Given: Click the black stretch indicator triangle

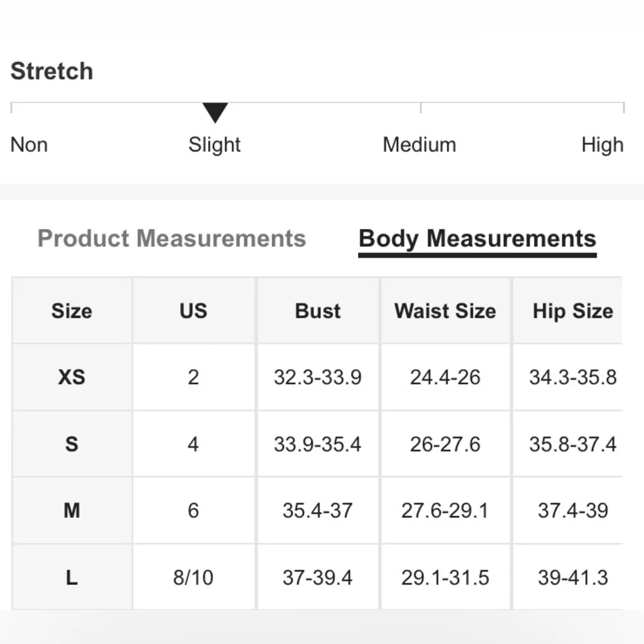Looking at the screenshot, I should [x=215, y=112].
